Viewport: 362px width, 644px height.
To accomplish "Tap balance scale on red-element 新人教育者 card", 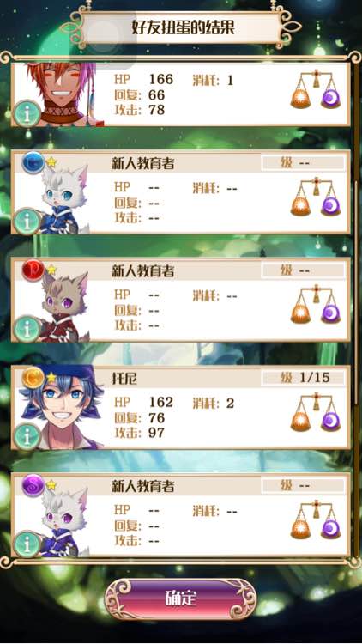I will 316,304.
